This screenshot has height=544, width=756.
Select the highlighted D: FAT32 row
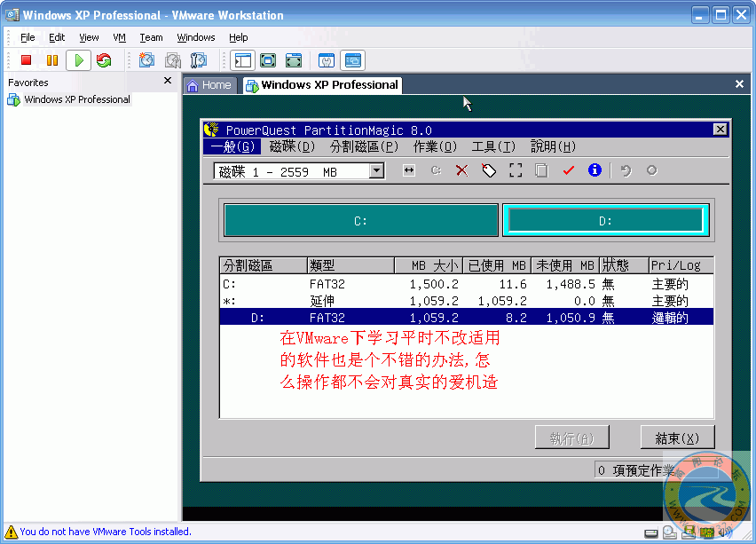[x=466, y=318]
